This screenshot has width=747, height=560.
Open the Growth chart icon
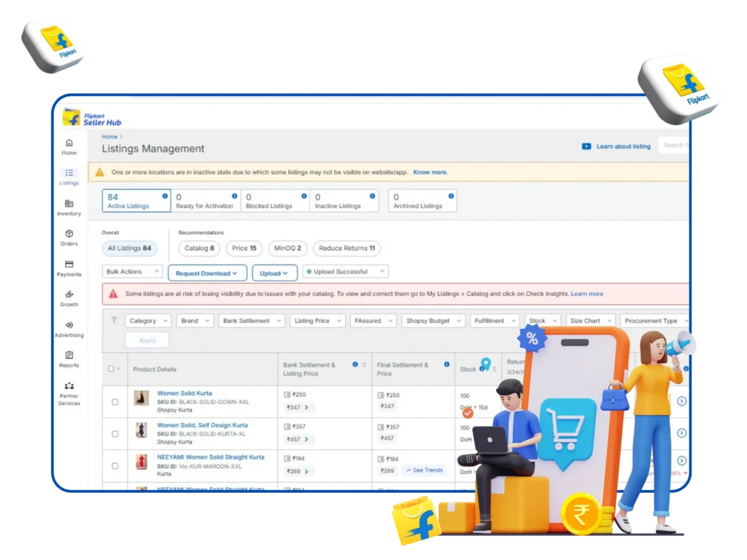coord(69,295)
